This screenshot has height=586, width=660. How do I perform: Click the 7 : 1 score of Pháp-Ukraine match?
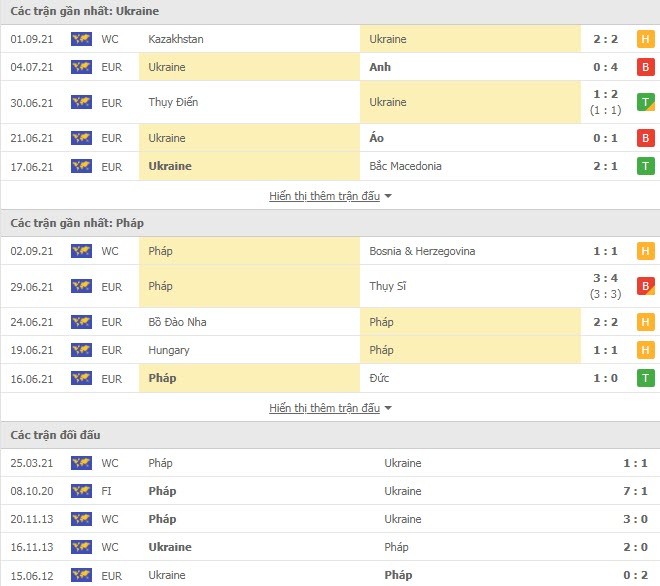[635, 491]
